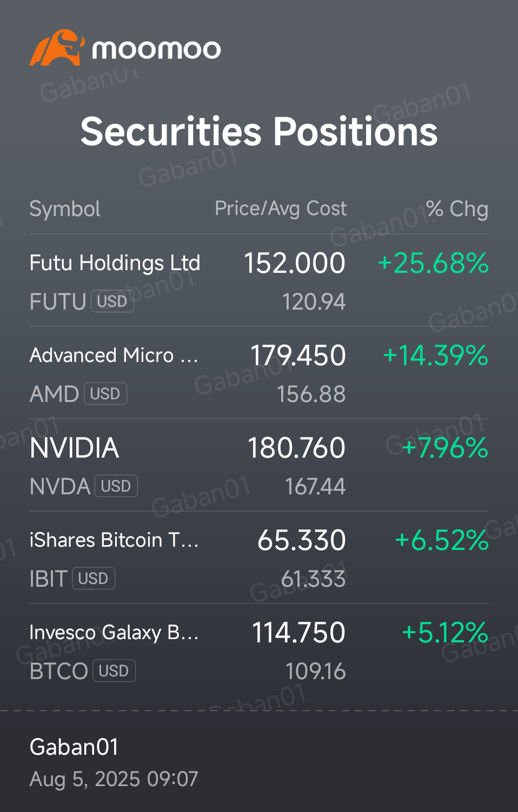This screenshot has height=812, width=518.
Task: Open the iShares Bitcoin position
Action: click(114, 540)
